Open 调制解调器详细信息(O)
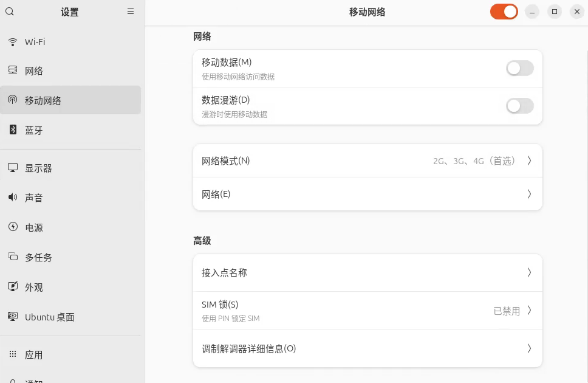 click(367, 348)
